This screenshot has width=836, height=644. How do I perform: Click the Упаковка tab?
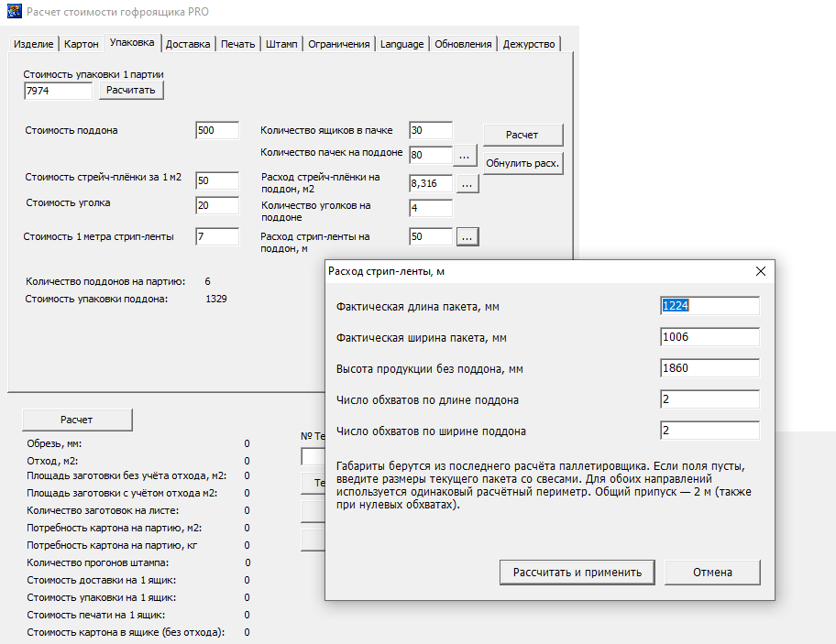click(x=132, y=43)
